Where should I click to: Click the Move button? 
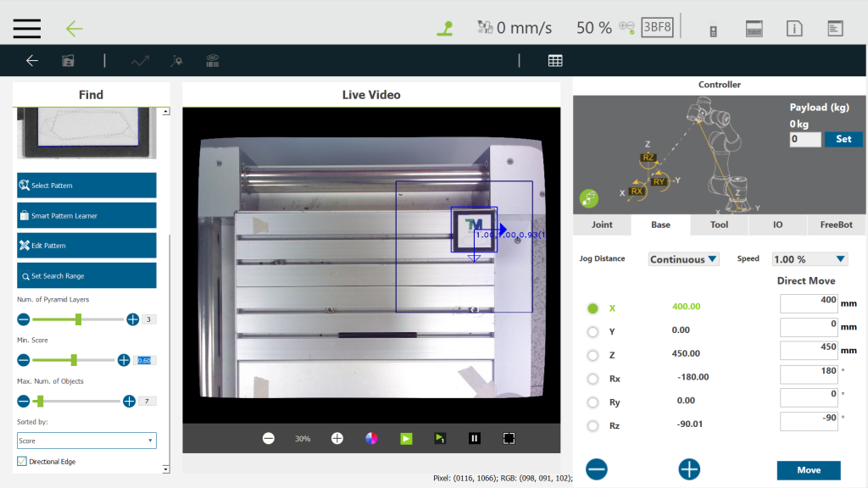click(809, 470)
